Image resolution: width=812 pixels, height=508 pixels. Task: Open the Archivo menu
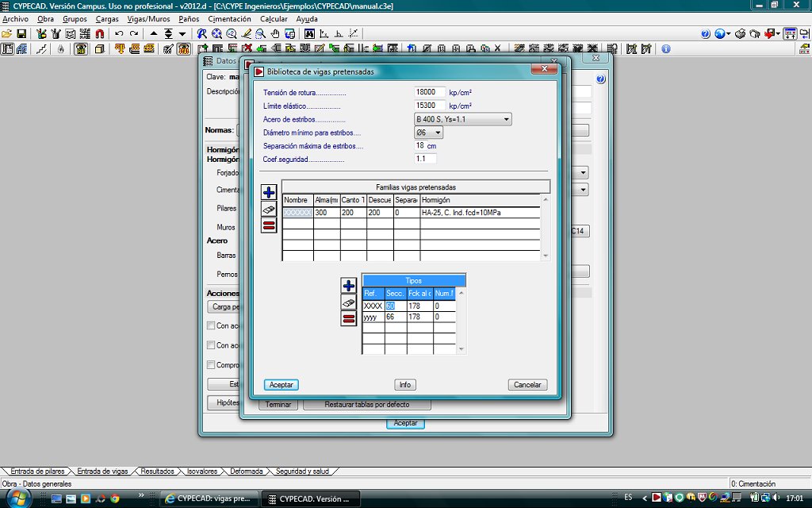[16, 19]
